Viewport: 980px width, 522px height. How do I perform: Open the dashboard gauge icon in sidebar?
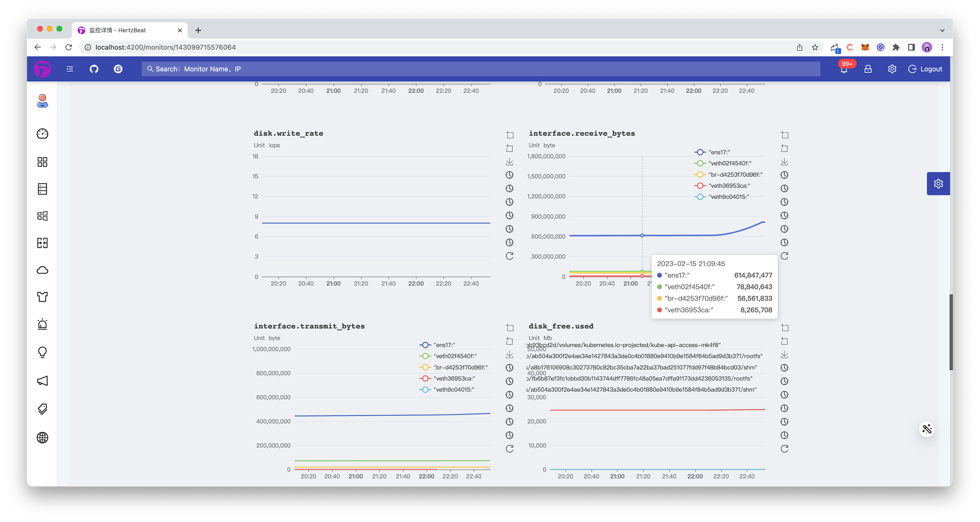43,134
